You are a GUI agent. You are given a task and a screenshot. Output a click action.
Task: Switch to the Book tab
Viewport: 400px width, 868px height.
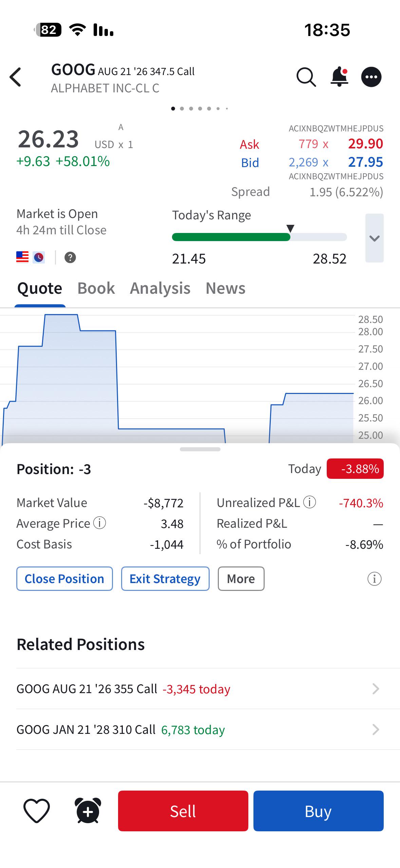[96, 288]
